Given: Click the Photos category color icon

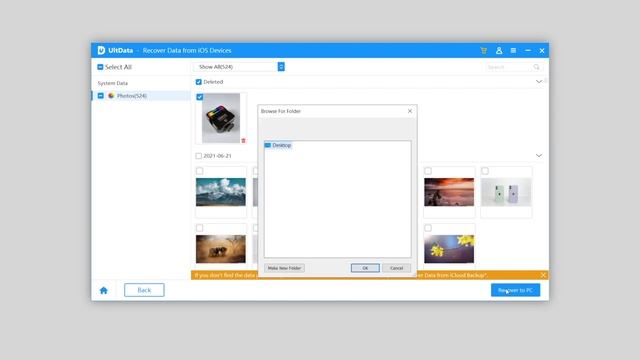Looking at the screenshot, I should click(x=111, y=96).
